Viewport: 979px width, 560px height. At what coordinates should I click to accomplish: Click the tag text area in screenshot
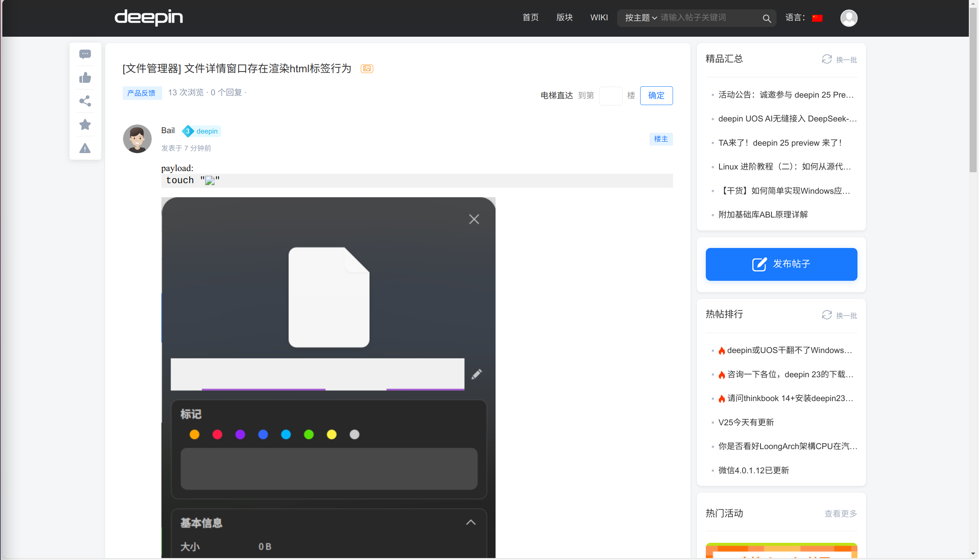[329, 469]
